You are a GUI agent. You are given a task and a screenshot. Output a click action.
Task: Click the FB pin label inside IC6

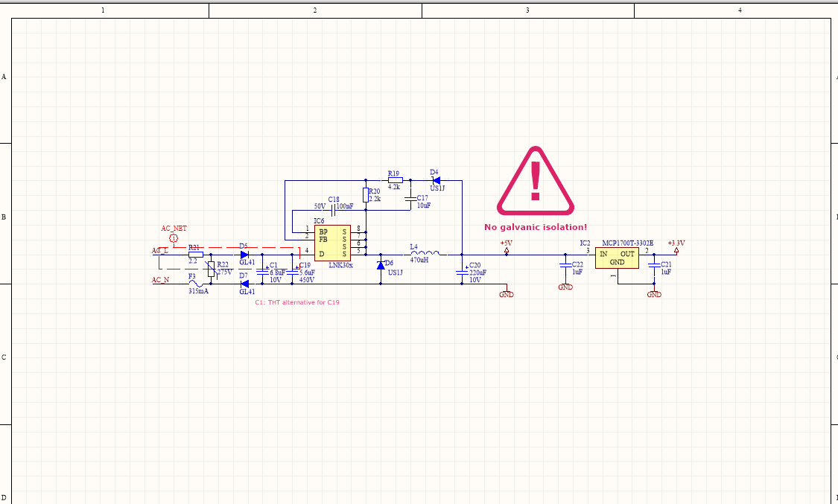pyautogui.click(x=323, y=240)
